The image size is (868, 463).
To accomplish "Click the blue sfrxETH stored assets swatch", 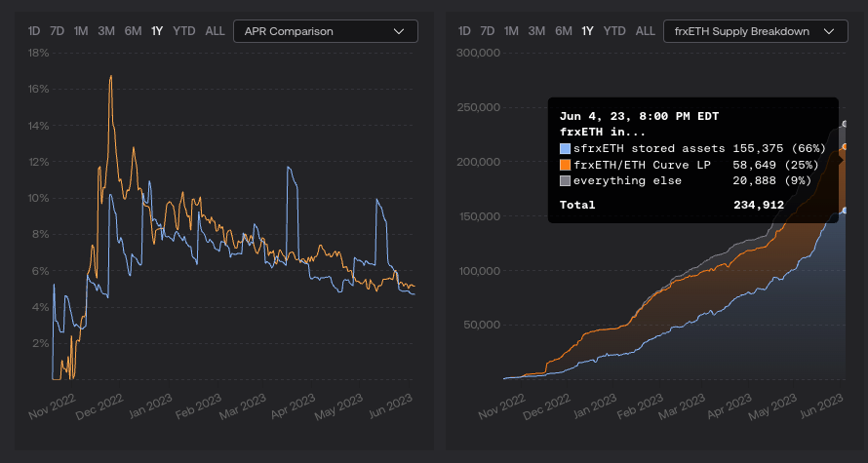I will (565, 148).
